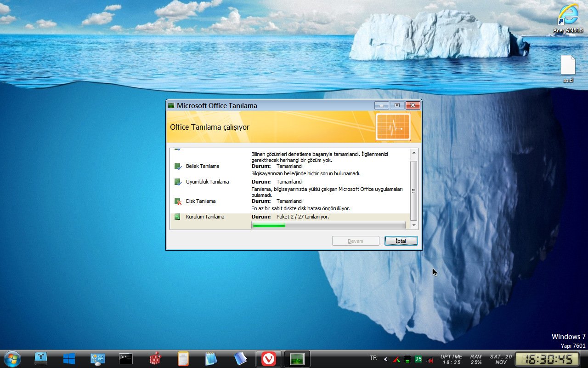This screenshot has width=588, height=368.
Task: Open the Acer AN515 desktop shortcut
Action: pos(568,19)
